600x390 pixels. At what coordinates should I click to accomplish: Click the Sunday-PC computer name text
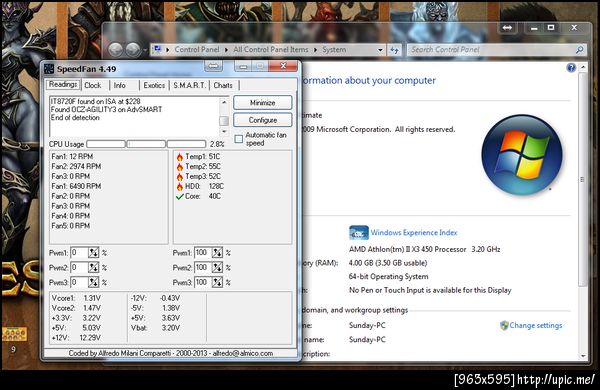pos(367,325)
